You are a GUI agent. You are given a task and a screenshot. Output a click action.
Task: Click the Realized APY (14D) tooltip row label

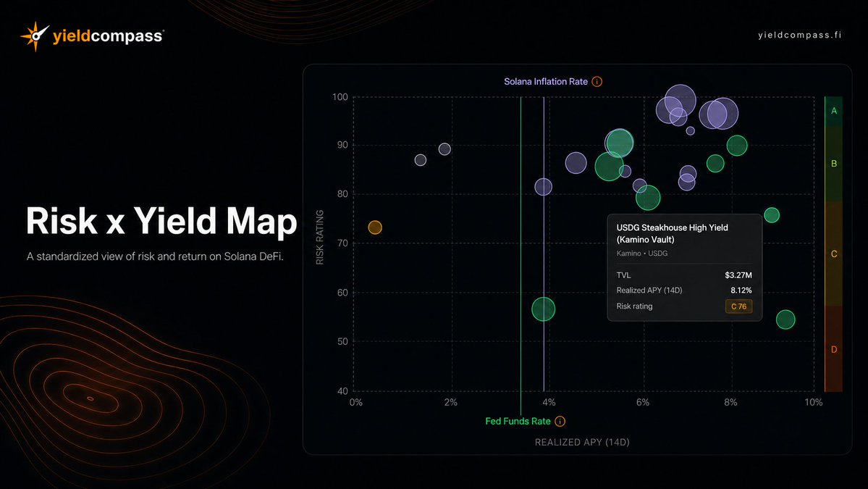(x=649, y=291)
